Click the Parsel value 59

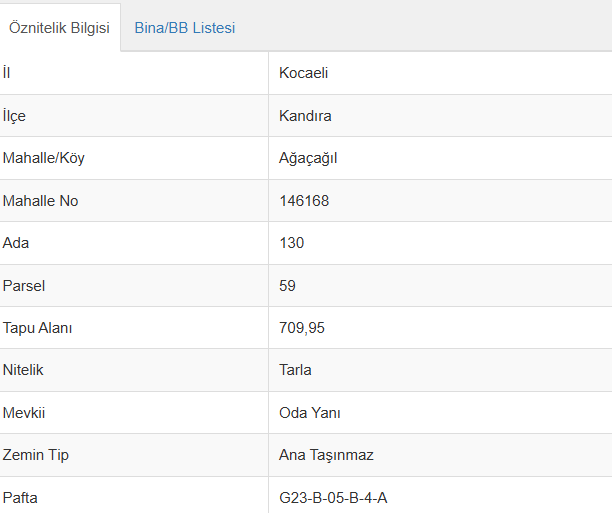(x=288, y=286)
